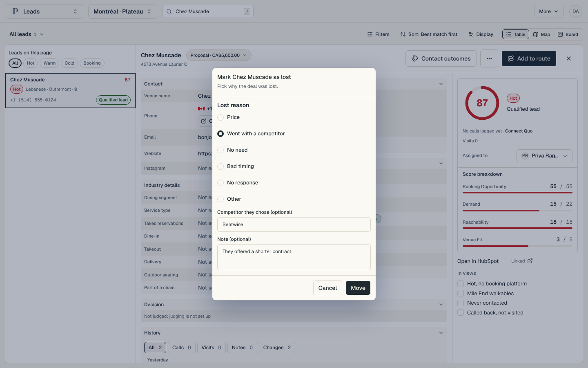
Task: Switch to Map view
Action: tap(541, 34)
